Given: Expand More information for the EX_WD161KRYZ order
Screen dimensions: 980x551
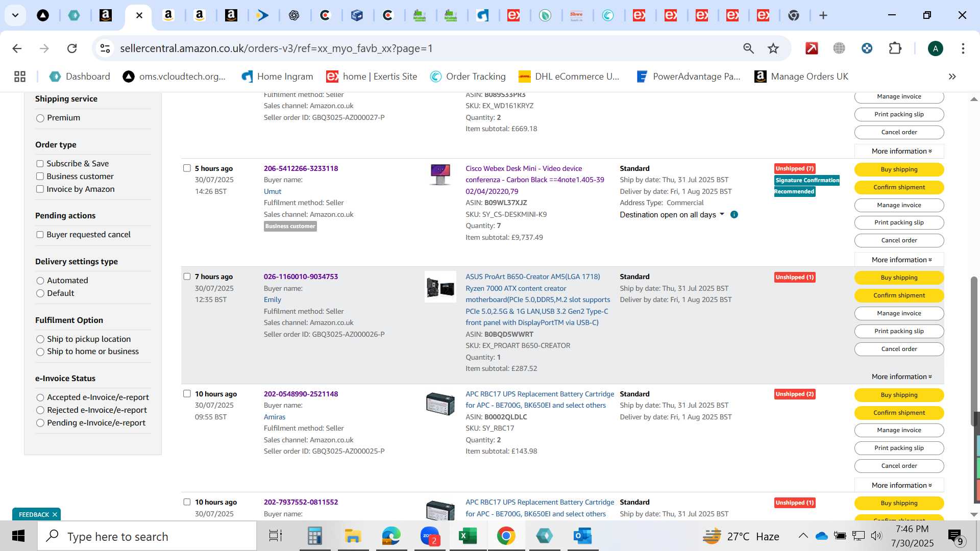Looking at the screenshot, I should pos(901,151).
